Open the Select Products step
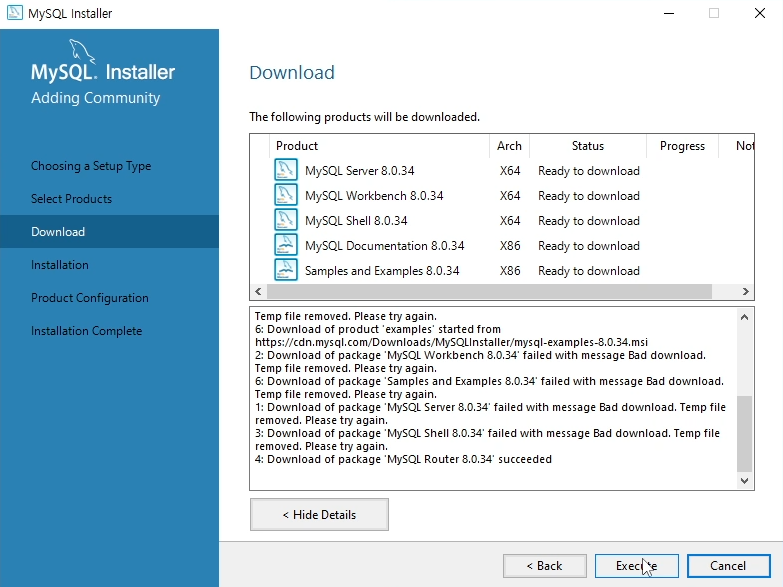Image resolution: width=783 pixels, height=587 pixels. 71,199
